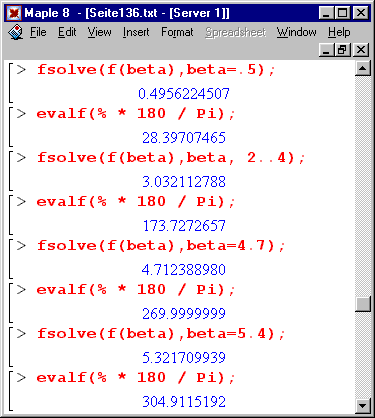Click the fsolve beta, 2..4 command line
This screenshot has height=418, width=375.
tap(171, 158)
